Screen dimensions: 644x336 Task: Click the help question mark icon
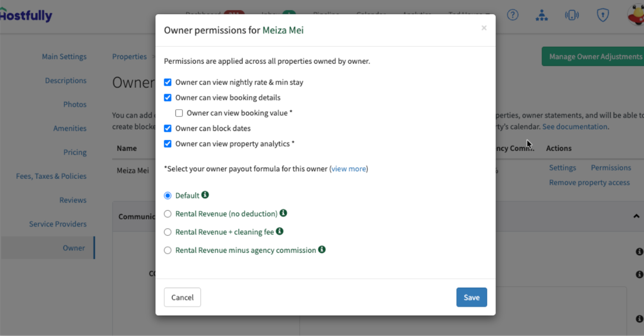point(513,15)
